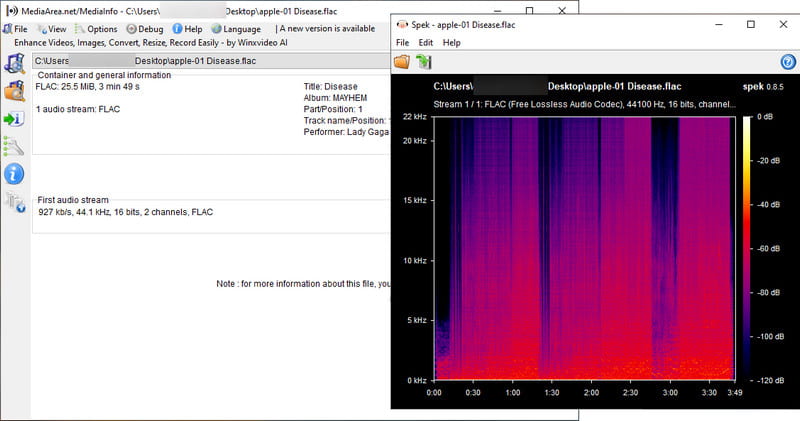
Task: Click the dB color scale bar in Spek
Action: click(747, 249)
